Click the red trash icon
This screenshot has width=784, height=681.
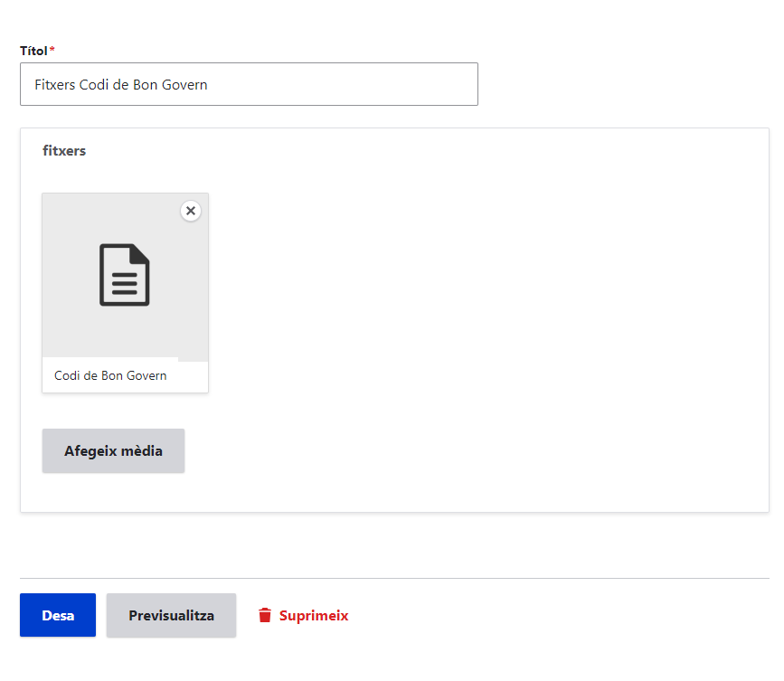click(x=265, y=615)
